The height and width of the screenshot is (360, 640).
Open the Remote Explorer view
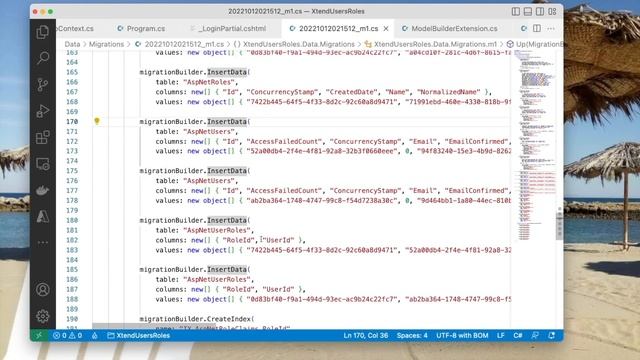pyautogui.click(x=42, y=164)
